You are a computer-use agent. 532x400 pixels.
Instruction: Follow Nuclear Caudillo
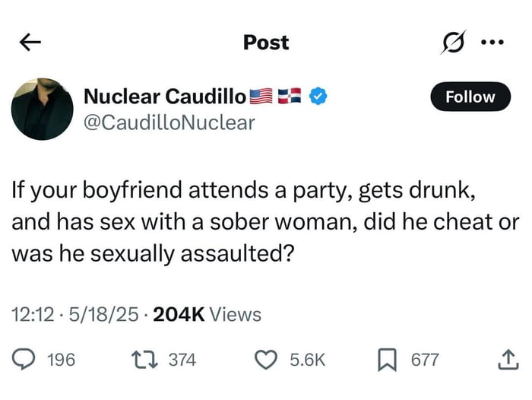469,97
